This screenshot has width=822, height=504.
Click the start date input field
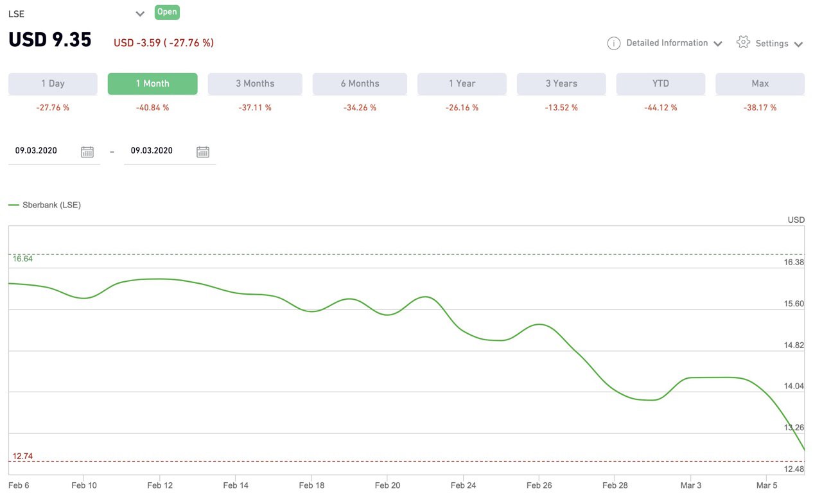[42, 151]
